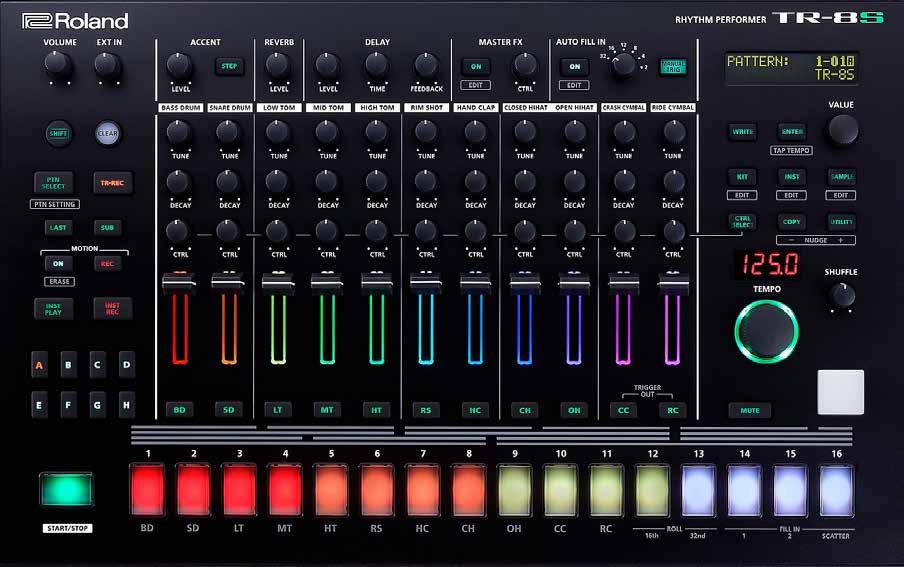Toggle the SUB step button

tap(107, 227)
